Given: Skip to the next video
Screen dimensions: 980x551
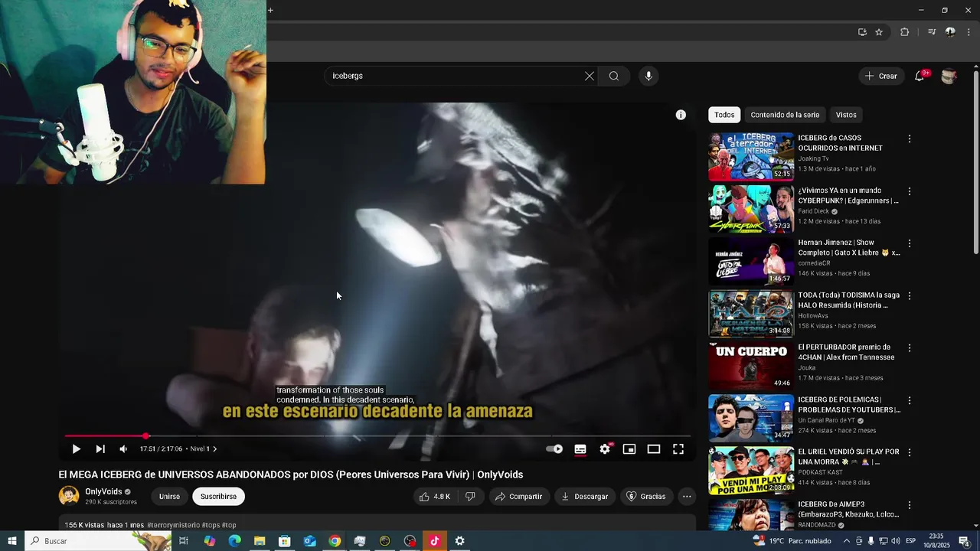Looking at the screenshot, I should (x=100, y=449).
